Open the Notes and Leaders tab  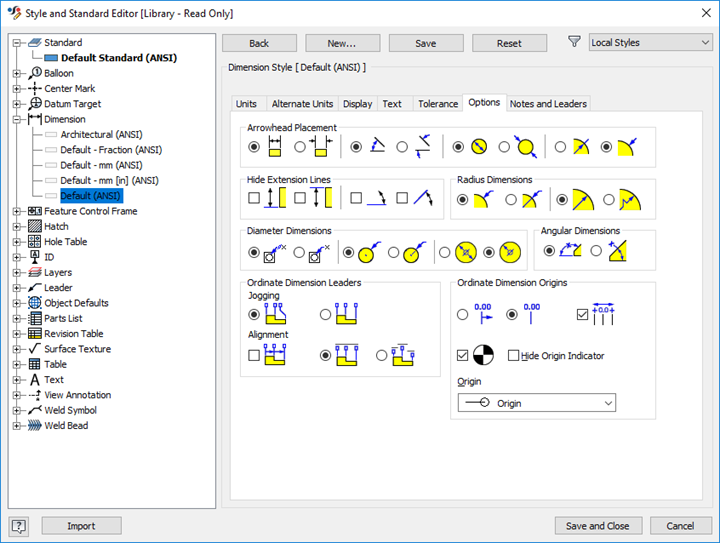[548, 104]
